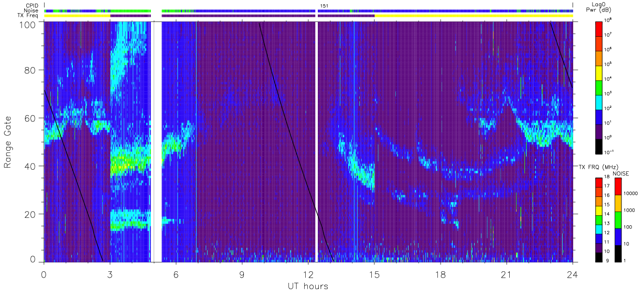Pick the orange segment of NOISE colorbar
The width and height of the screenshot is (644, 297).
click(x=618, y=203)
